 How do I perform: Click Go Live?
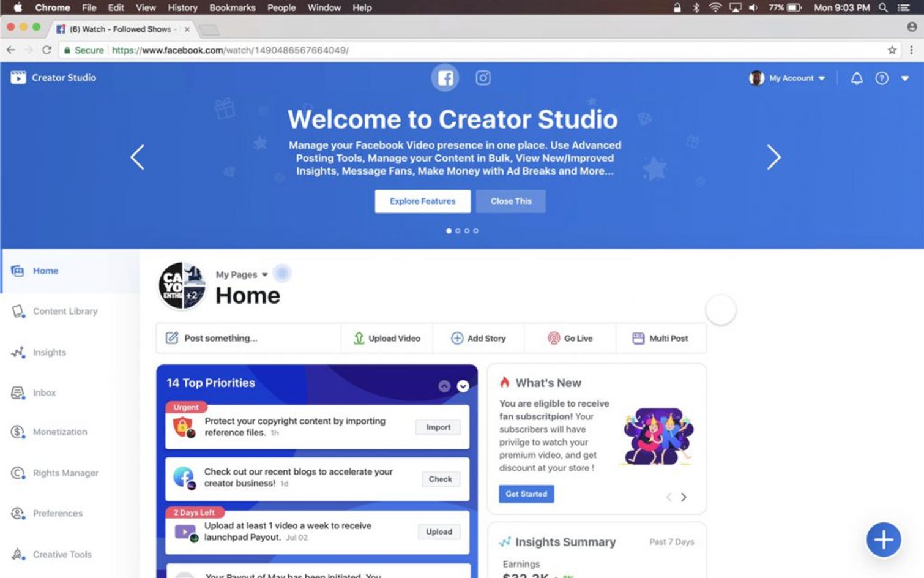570,338
